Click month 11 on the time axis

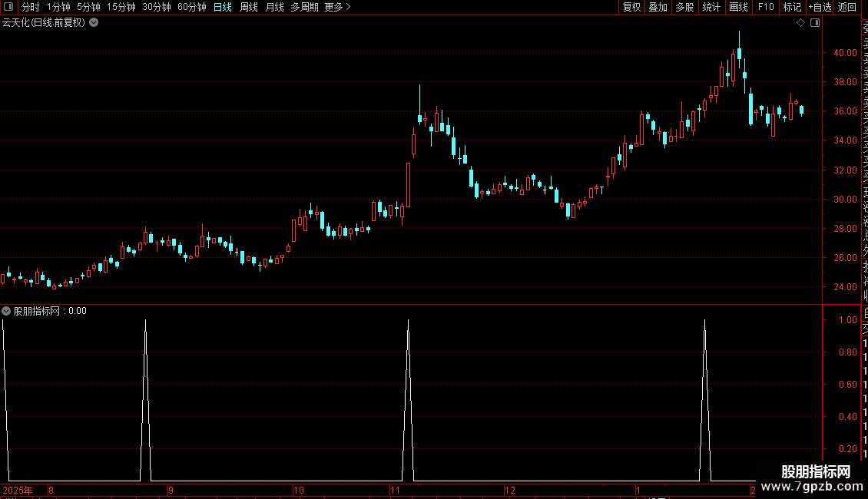(x=395, y=490)
